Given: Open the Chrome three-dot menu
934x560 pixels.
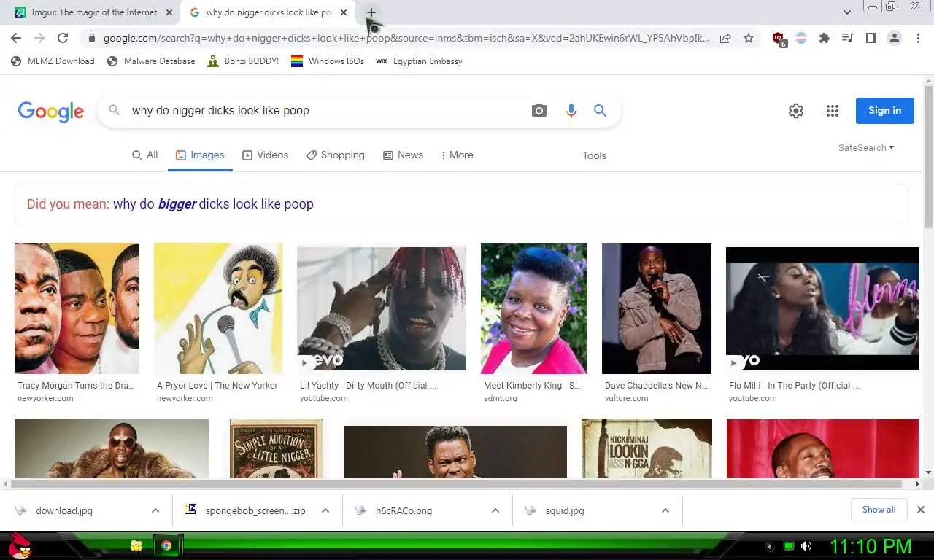Looking at the screenshot, I should click(919, 38).
